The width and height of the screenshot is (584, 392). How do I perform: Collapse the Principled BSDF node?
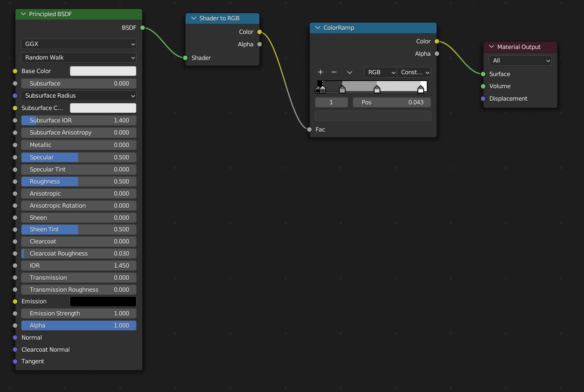[x=23, y=14]
